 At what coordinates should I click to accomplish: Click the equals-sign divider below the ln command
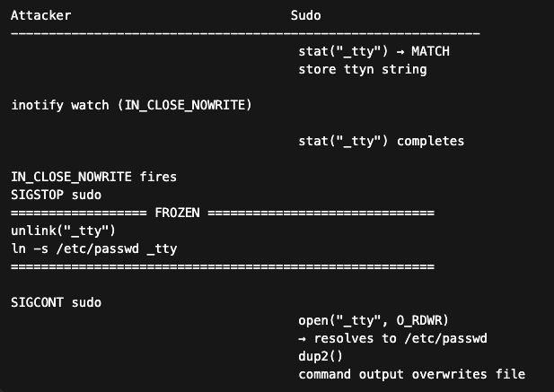[x=223, y=266]
